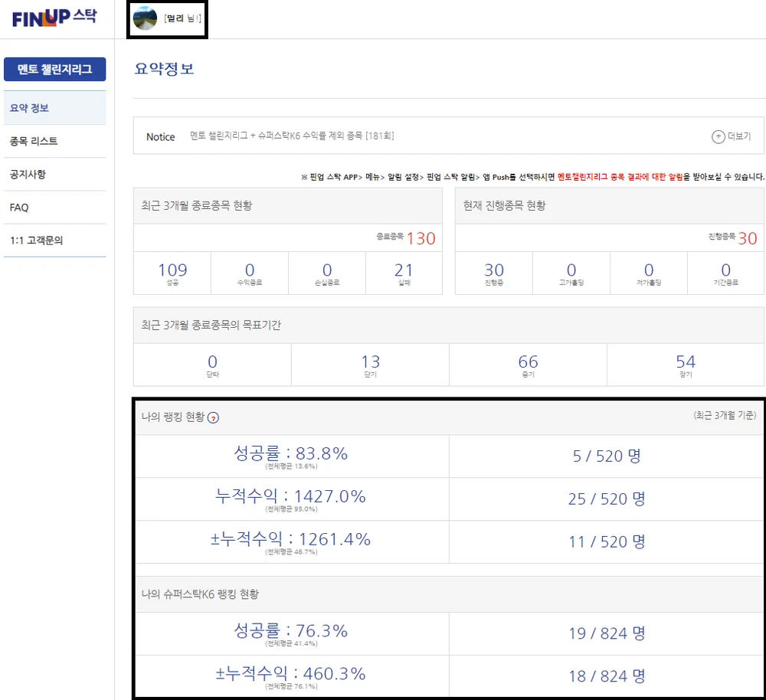Click the 30 진행중 count
This screenshot has width=766, height=700.
click(x=494, y=272)
